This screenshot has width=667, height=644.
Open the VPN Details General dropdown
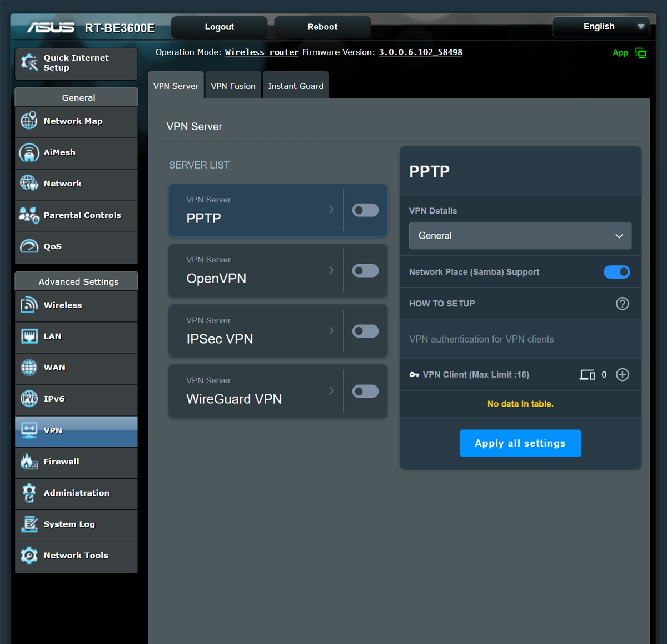tap(520, 236)
